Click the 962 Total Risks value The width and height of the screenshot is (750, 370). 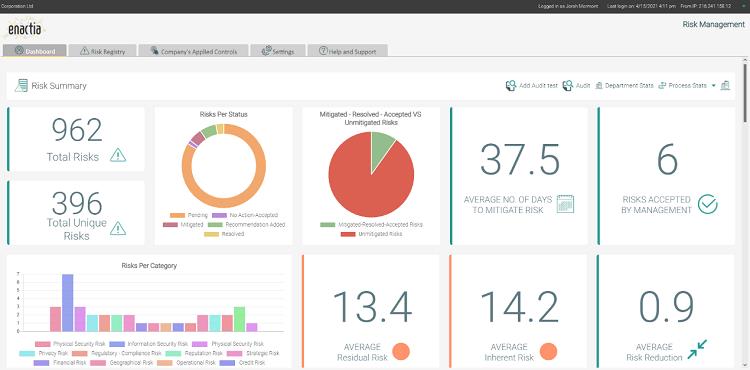pyautogui.click(x=77, y=130)
